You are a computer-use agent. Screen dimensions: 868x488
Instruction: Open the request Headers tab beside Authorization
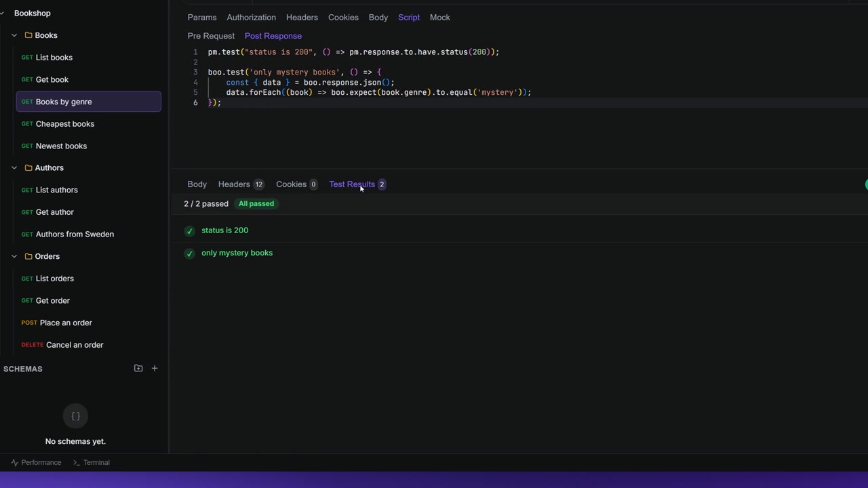click(302, 17)
